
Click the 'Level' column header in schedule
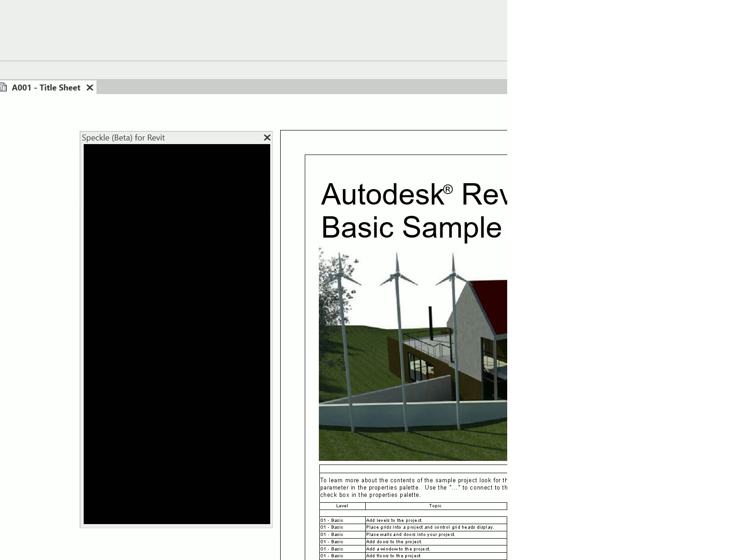342,506
